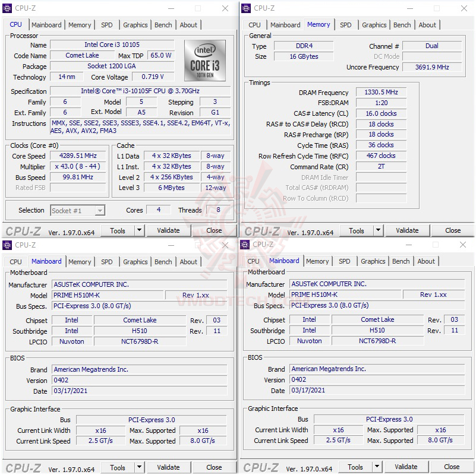Click the Core Voltage value 0.719 V
The image size is (476, 475).
(x=153, y=77)
